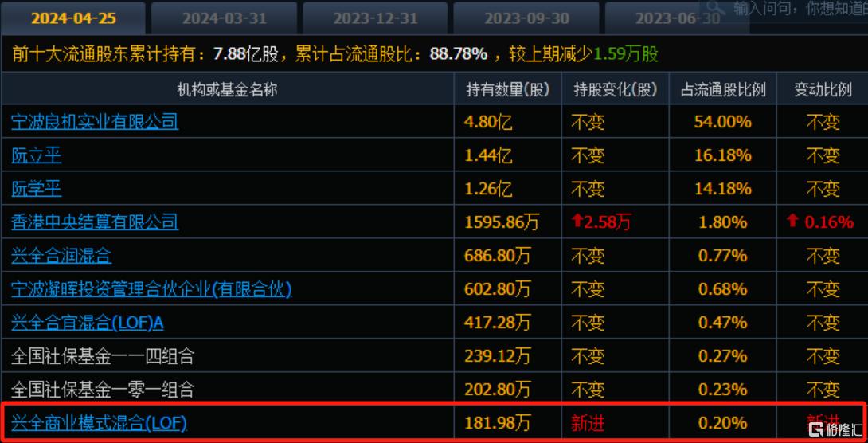Select the 2024-04-25 date tab
Viewport: 868px width, 443px height.
[x=73, y=18]
